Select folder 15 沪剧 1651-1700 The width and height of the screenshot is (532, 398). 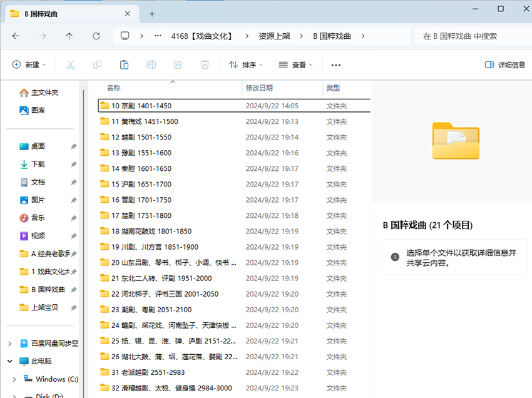click(x=234, y=184)
